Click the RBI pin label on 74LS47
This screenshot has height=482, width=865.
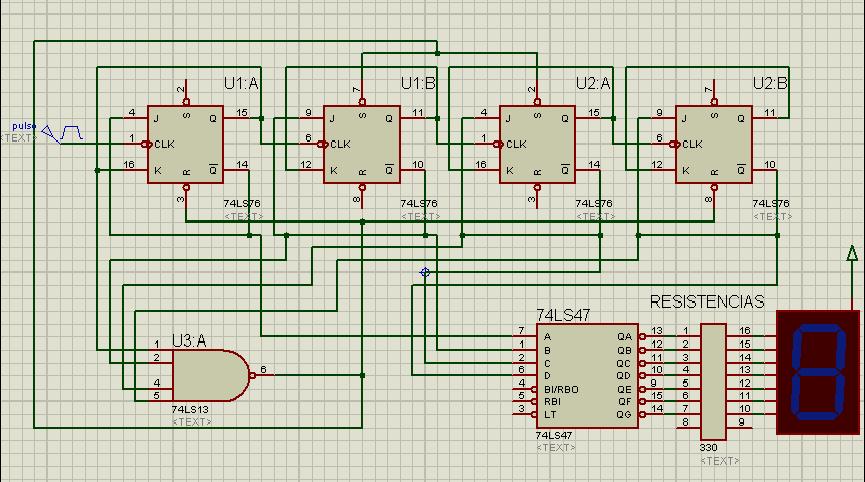552,402
